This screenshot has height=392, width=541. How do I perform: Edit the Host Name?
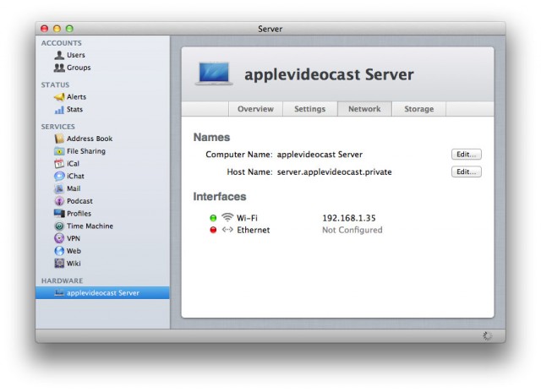(x=466, y=171)
